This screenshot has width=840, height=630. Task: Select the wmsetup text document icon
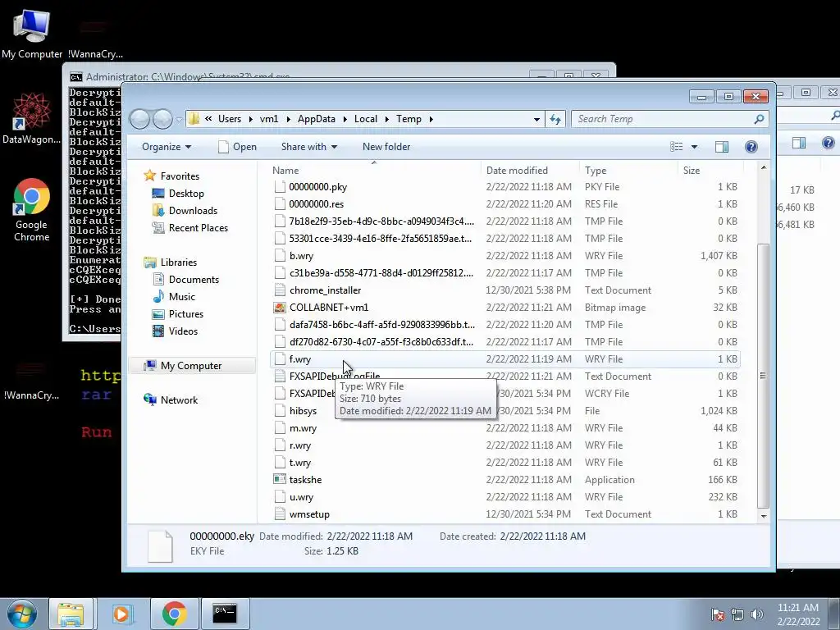coord(279,514)
